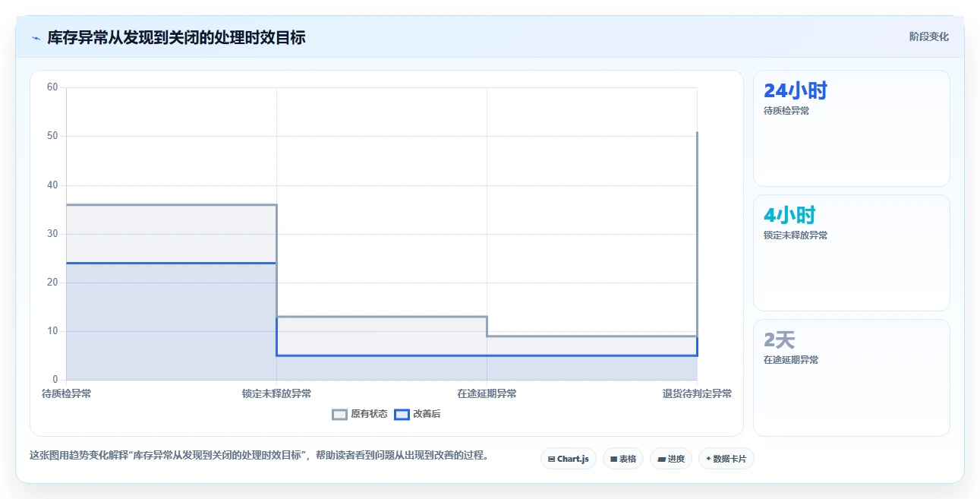This screenshot has width=980, height=499.
Task: Click the 在途延期异常 x-axis label
Action: click(487, 393)
